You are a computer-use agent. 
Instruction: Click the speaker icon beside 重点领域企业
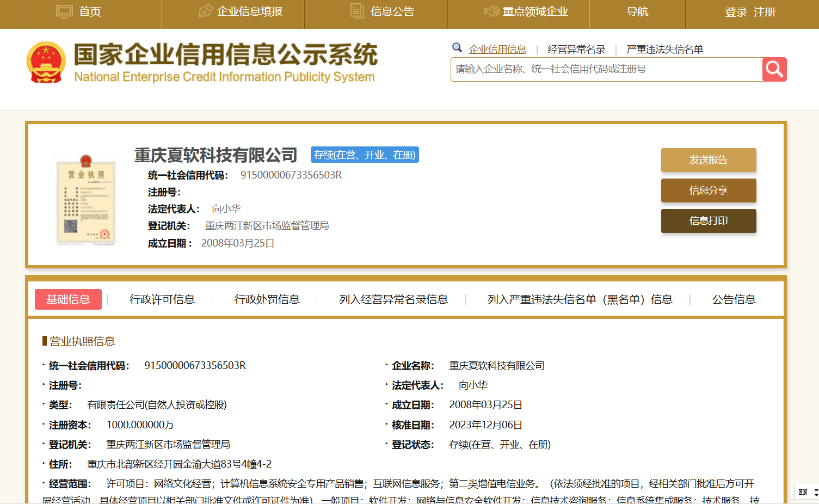[x=491, y=11]
